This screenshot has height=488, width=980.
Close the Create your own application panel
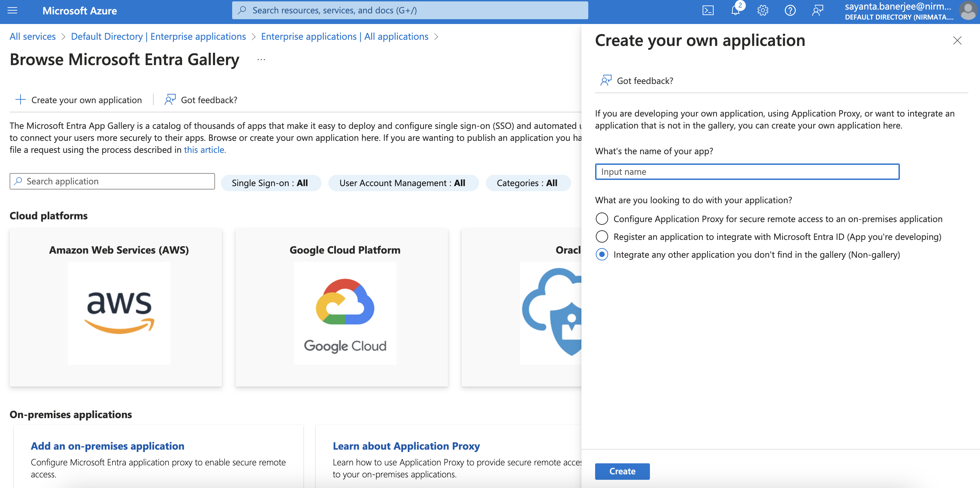pyautogui.click(x=957, y=40)
